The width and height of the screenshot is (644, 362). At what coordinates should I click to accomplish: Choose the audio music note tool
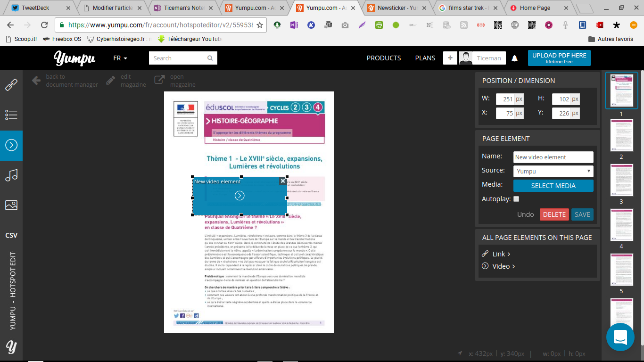click(11, 175)
